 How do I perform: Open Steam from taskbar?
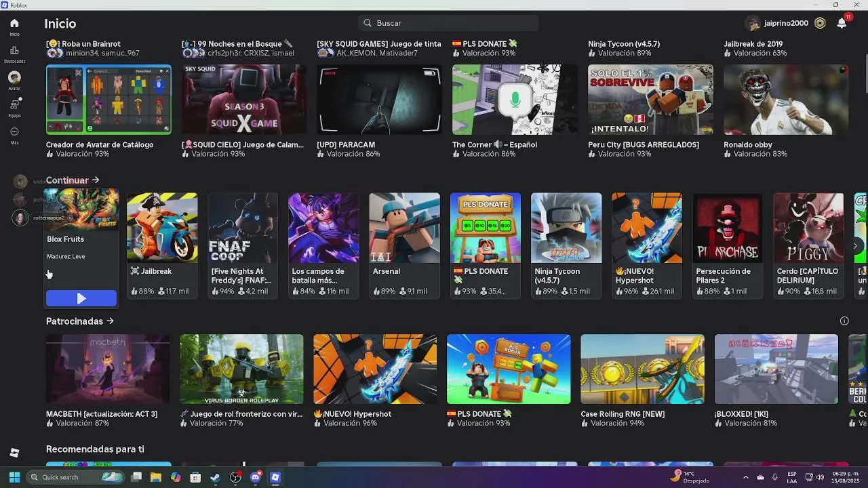[x=215, y=477]
